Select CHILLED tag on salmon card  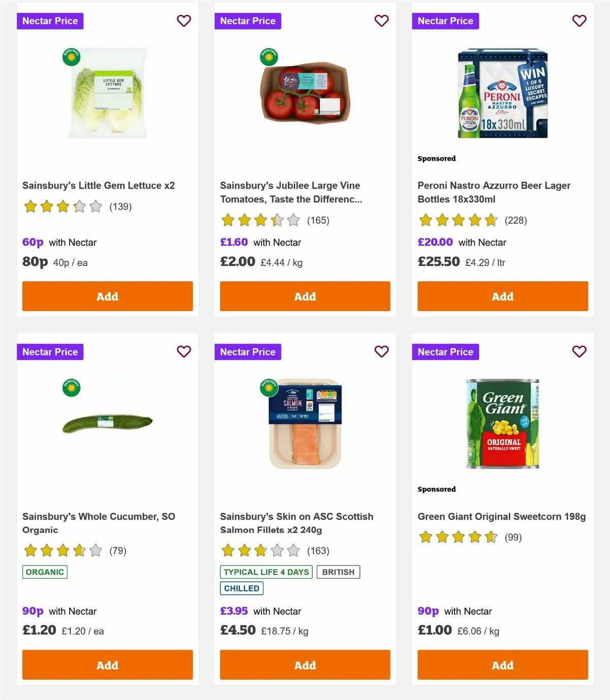[241, 588]
